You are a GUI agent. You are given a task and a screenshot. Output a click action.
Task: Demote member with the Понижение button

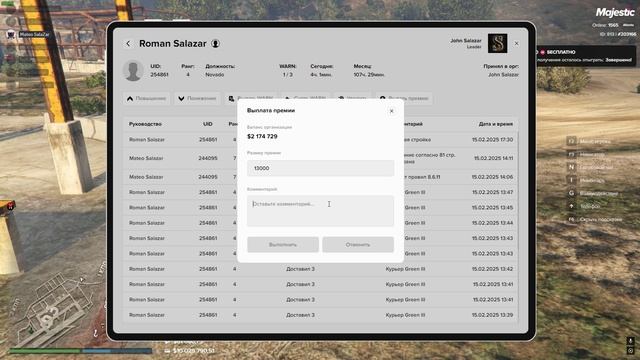[198, 98]
